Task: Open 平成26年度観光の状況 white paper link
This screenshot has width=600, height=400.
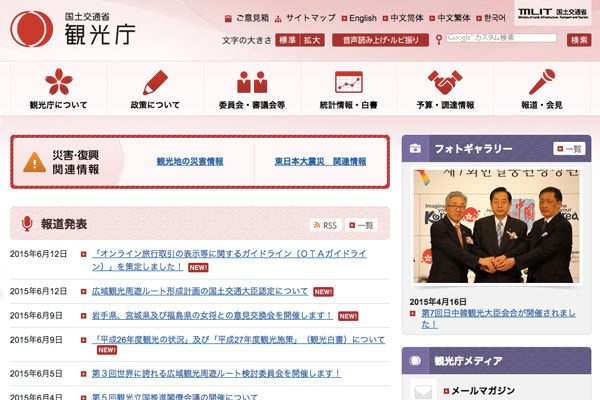Action: tap(238, 340)
